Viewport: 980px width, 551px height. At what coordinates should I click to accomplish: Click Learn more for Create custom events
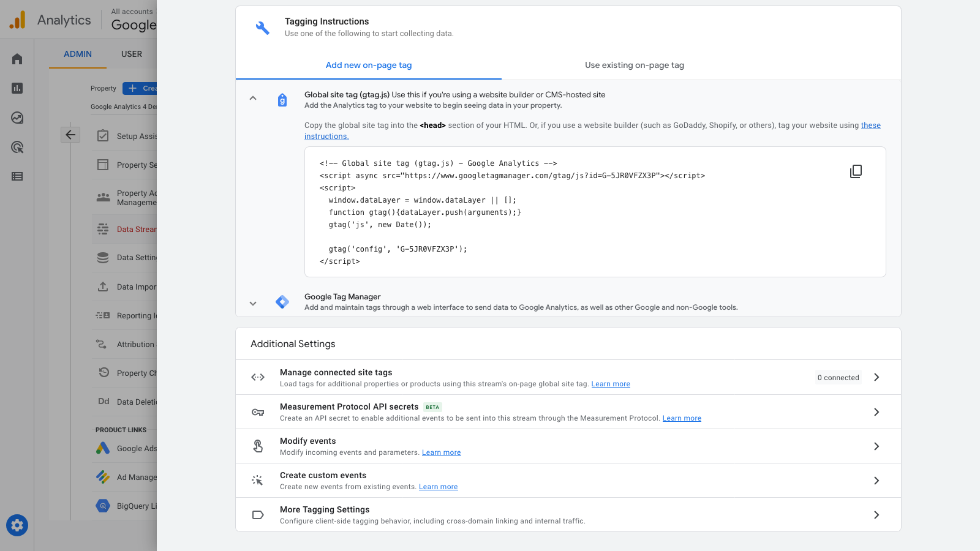[x=438, y=487]
